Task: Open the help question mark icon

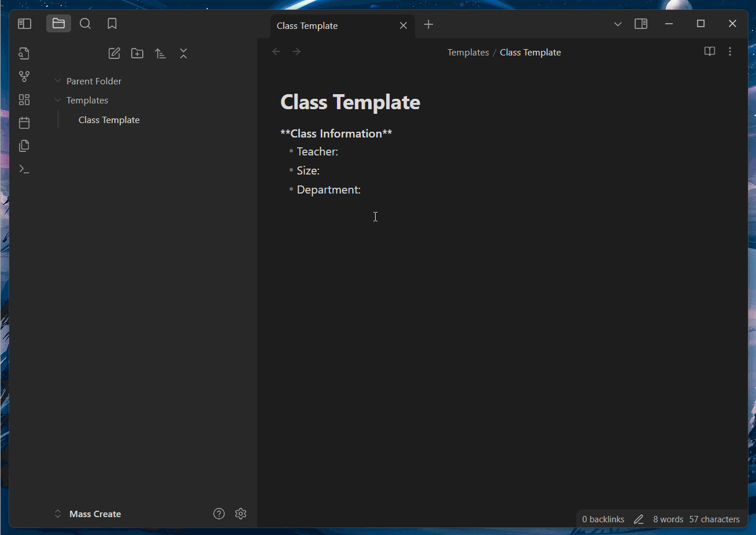Action: coord(219,514)
